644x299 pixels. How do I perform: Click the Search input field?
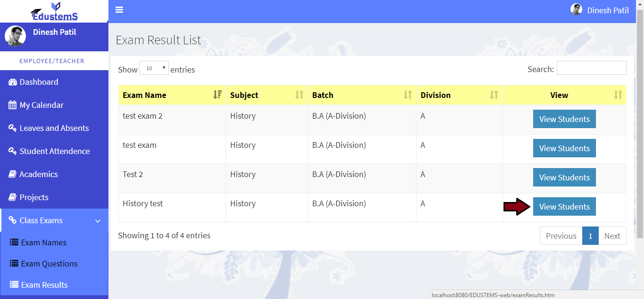(x=591, y=68)
